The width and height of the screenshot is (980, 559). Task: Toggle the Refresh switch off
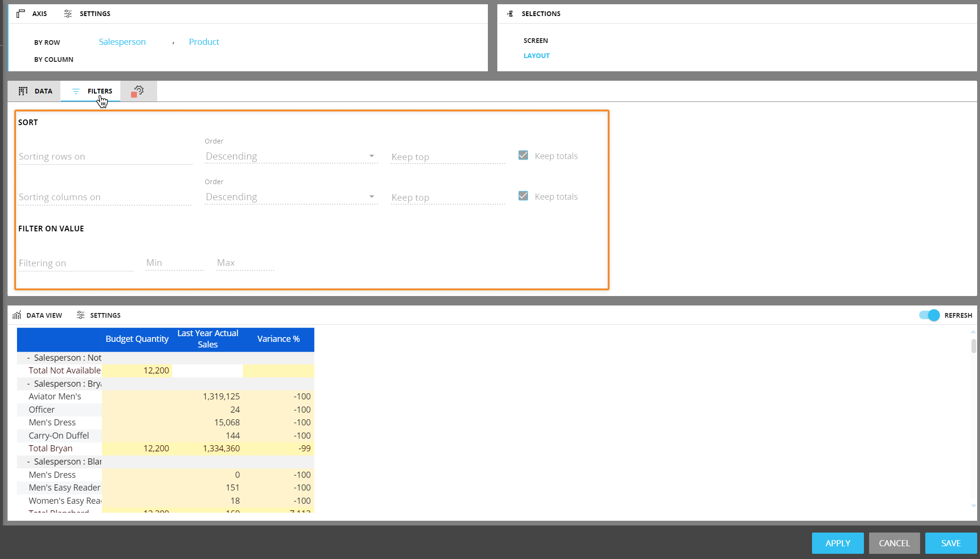[x=929, y=315]
